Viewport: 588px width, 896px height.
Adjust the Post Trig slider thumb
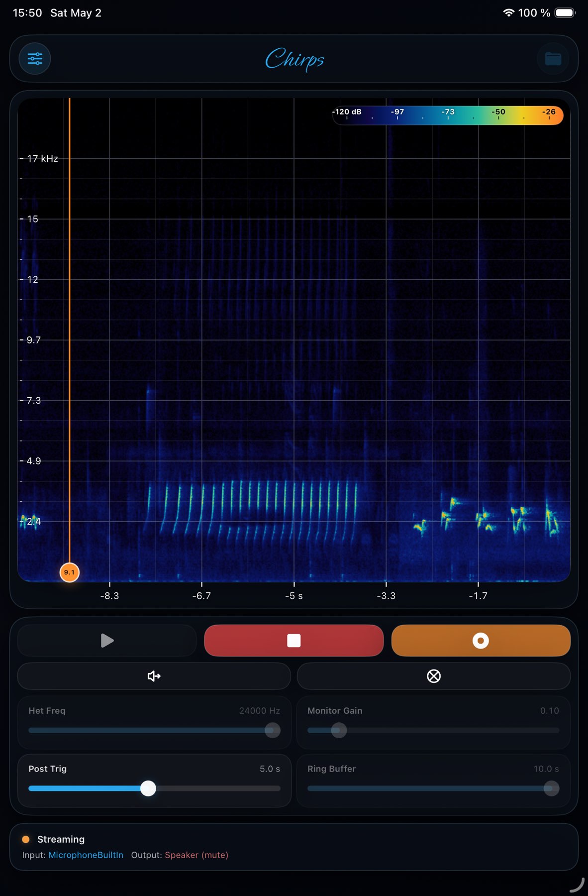pyautogui.click(x=148, y=788)
